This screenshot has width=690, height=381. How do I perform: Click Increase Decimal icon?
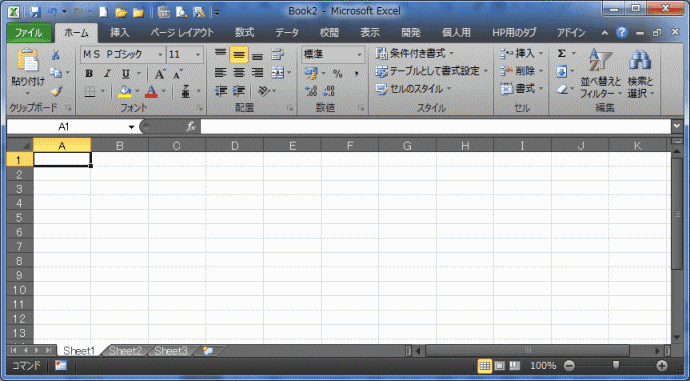click(311, 91)
